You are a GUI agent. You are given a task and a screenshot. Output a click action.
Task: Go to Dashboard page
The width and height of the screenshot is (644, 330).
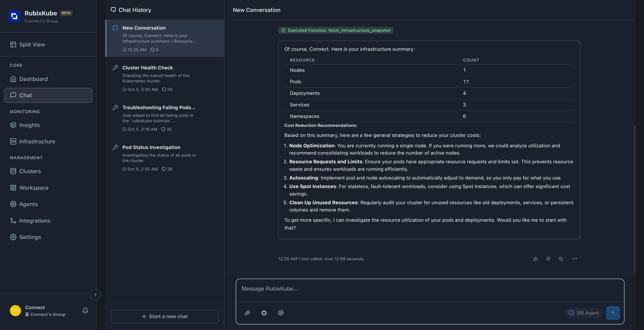pos(33,79)
